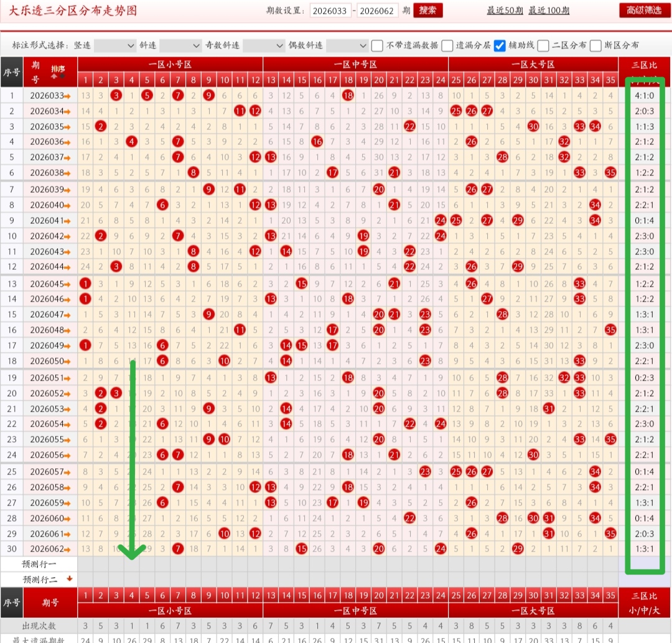Click the orange arrow beside period 2026062
Image resolution: width=672 pixels, height=643 pixels.
67,549
